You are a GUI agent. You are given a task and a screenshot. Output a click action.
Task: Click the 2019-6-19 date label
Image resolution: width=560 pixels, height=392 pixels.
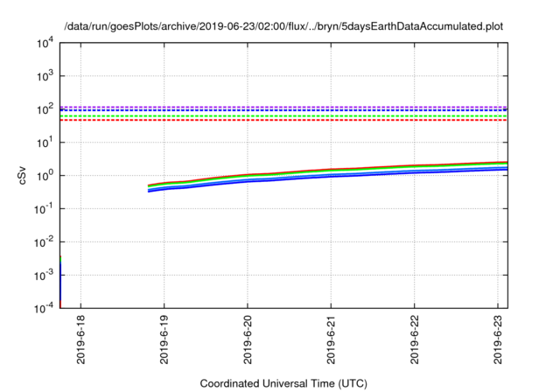[x=164, y=339]
